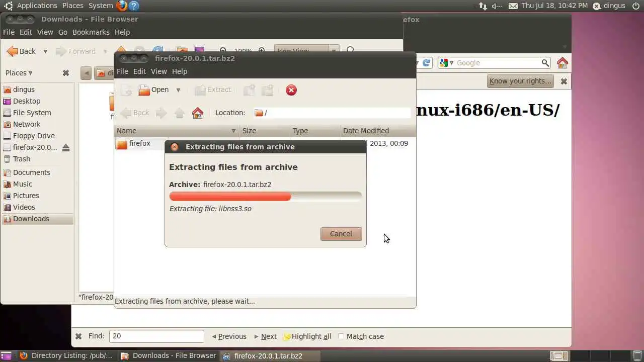644x362 pixels.
Task: Click the red Stop icon in archive toolbar
Action: [291, 90]
